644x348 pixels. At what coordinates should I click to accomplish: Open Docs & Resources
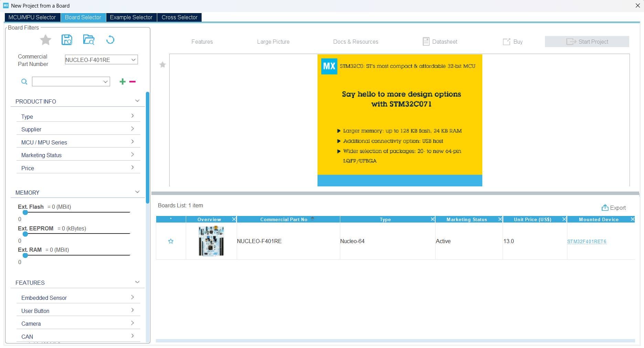[356, 42]
